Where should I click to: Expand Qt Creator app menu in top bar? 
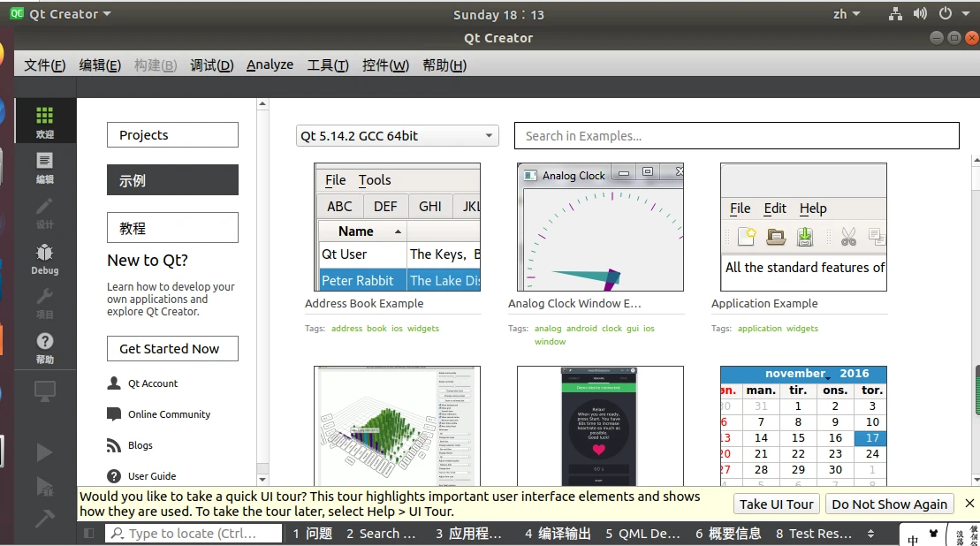click(x=70, y=14)
